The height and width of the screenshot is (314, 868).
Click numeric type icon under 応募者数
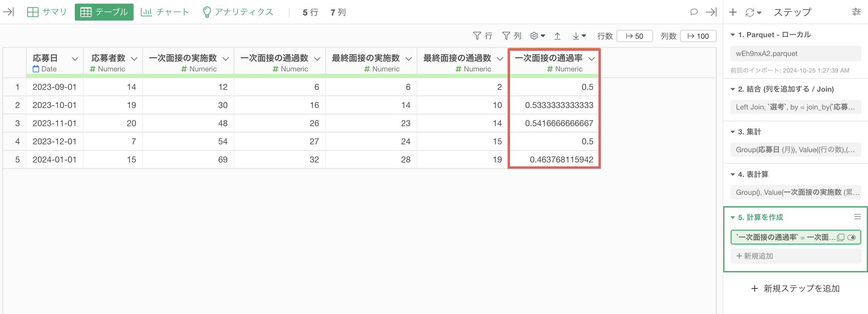click(x=93, y=69)
